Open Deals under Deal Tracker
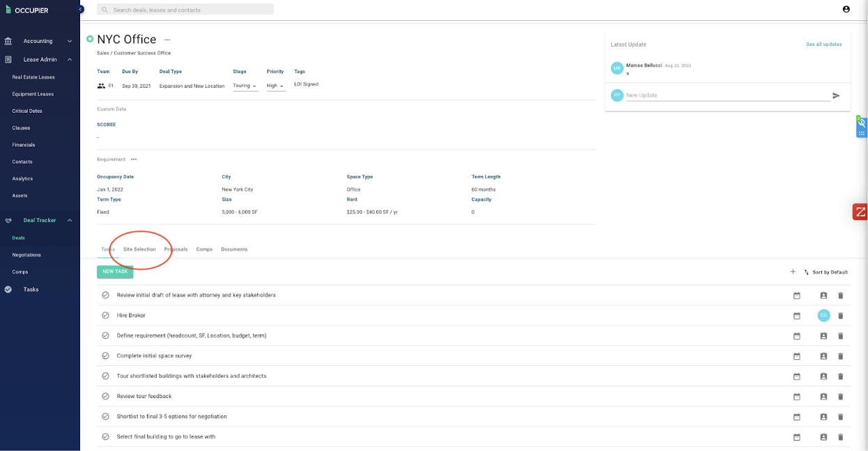 [18, 238]
